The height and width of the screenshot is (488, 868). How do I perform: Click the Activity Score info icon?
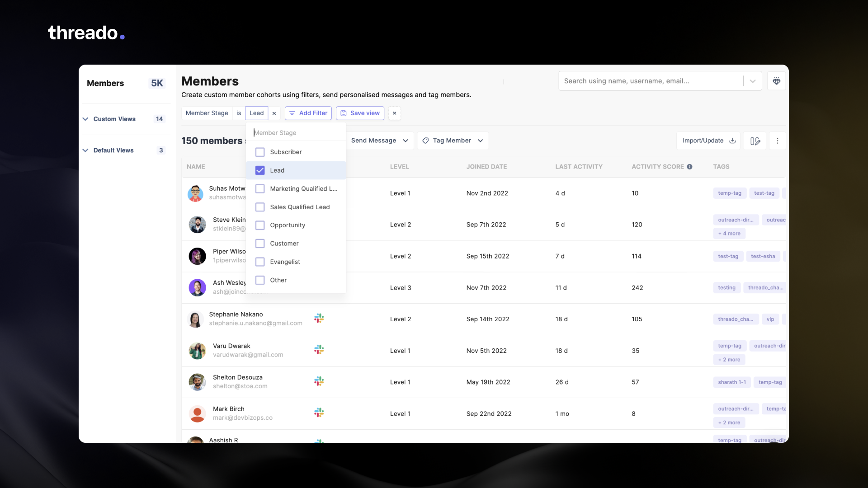(689, 167)
